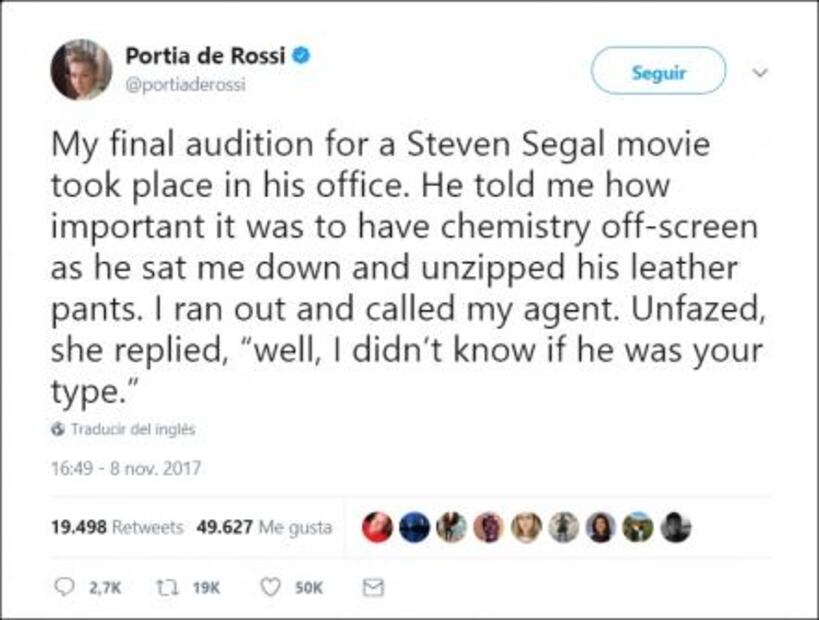View the 19.498 Retweets list
Screen dimensions: 819x620
click(x=116, y=527)
